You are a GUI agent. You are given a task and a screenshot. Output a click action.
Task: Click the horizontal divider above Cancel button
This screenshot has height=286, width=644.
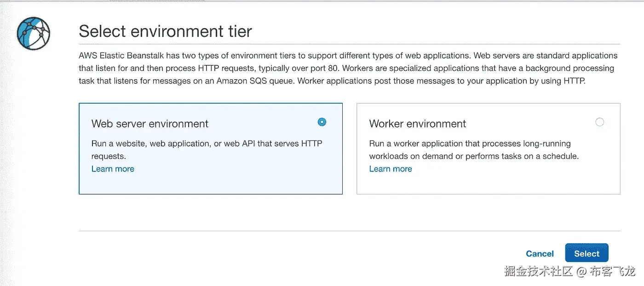[350, 231]
